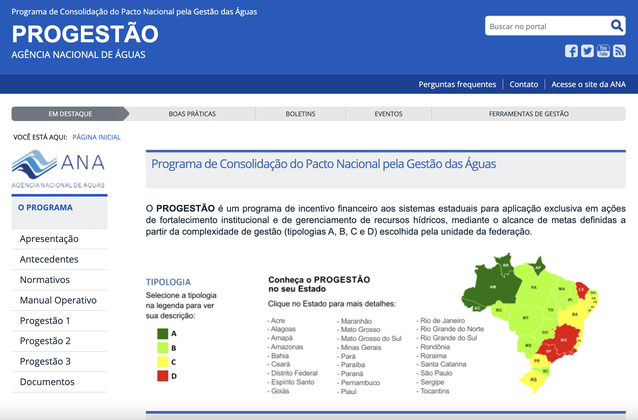Open the RSS feed icon

click(x=619, y=51)
